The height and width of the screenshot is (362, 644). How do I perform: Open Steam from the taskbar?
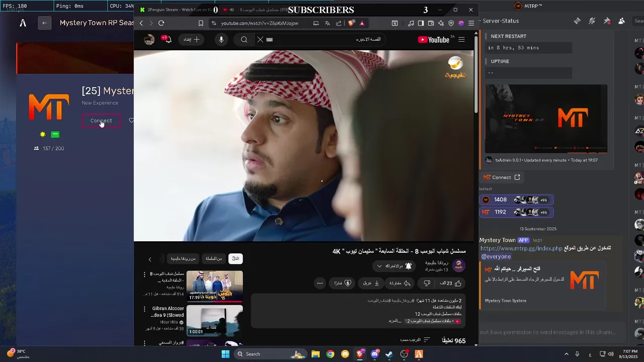click(x=389, y=354)
